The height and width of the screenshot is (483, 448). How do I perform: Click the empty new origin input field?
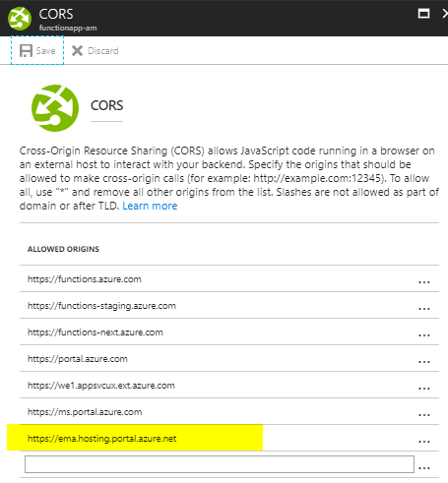pos(220,464)
